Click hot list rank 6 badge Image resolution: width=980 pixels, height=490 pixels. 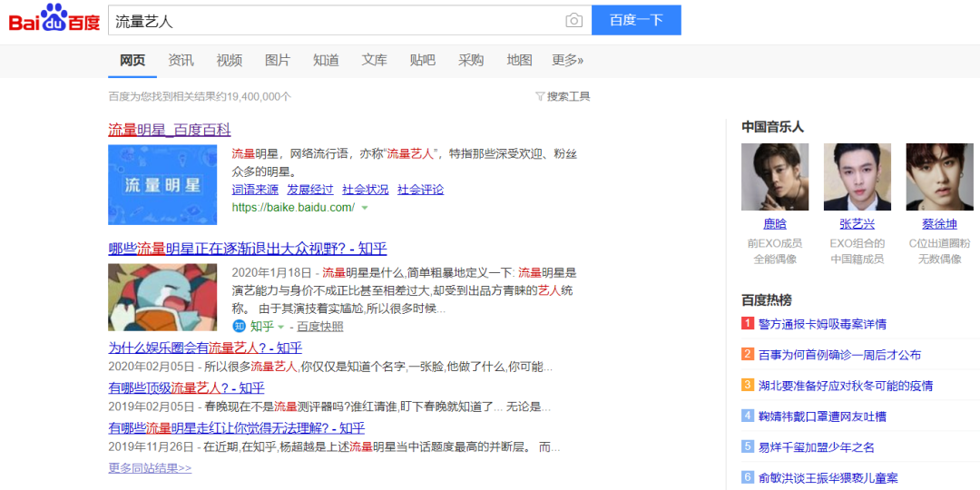click(748, 477)
